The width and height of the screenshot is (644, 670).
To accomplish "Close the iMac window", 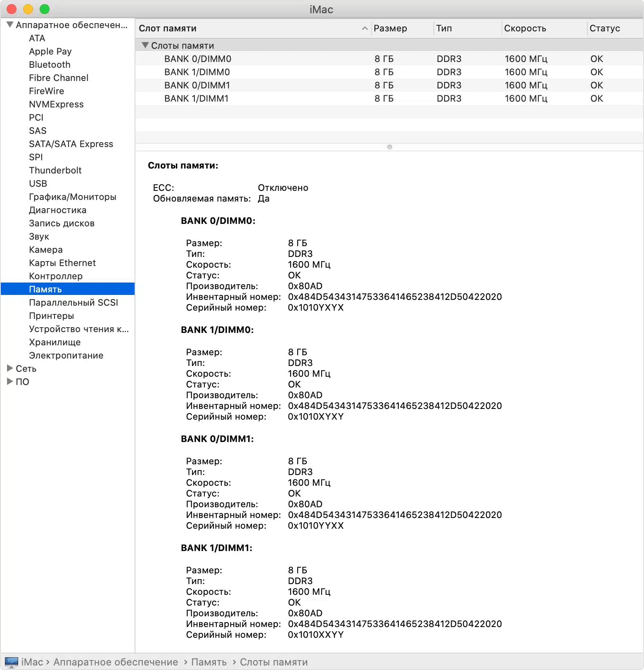I will 12,9.
